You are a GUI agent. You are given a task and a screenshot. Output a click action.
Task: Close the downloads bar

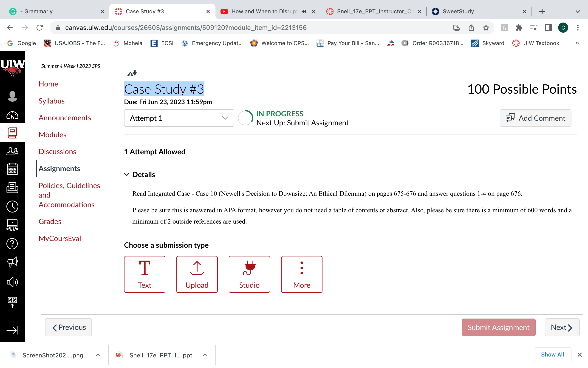(x=580, y=355)
